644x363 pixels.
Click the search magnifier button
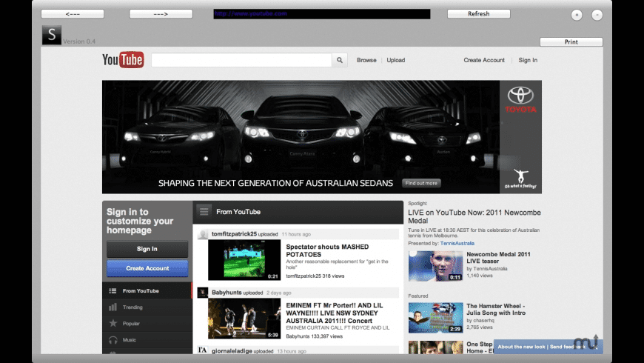[340, 61]
